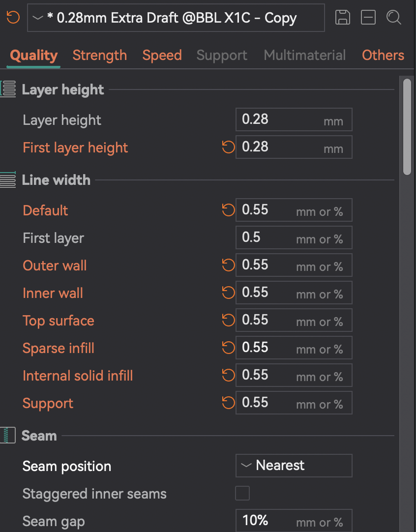Viewport: 416px width, 532px height.
Task: Open the settings search magnifier
Action: (x=393, y=18)
